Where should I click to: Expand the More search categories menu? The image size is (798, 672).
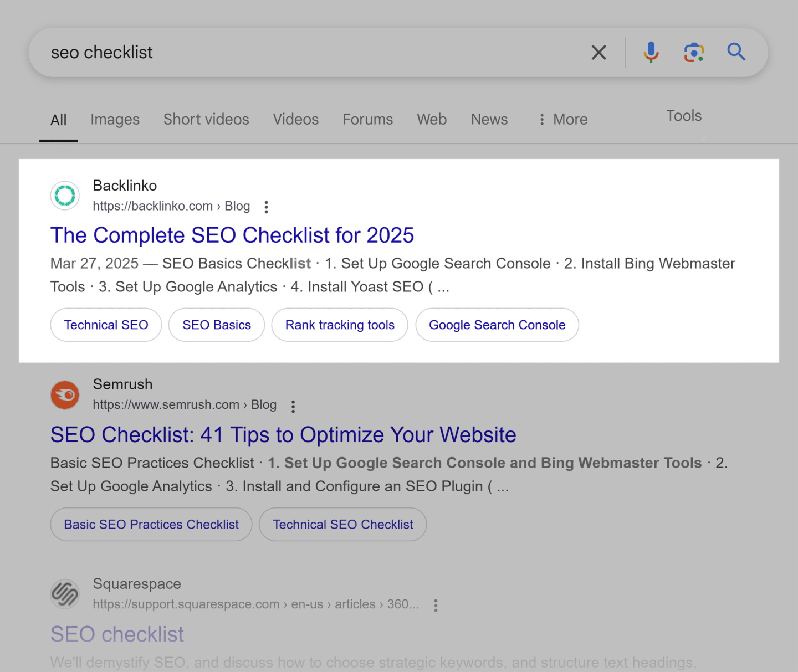pos(562,119)
